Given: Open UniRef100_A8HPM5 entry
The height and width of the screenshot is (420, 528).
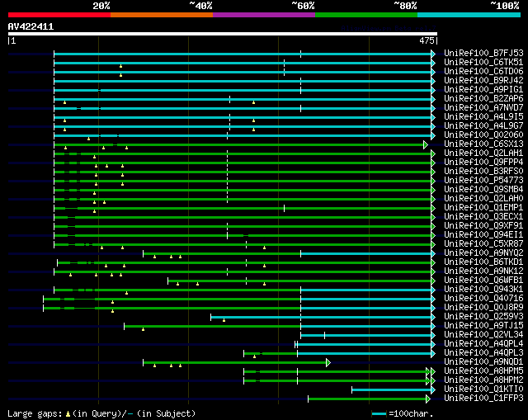Looking at the screenshot, I should [483, 371].
